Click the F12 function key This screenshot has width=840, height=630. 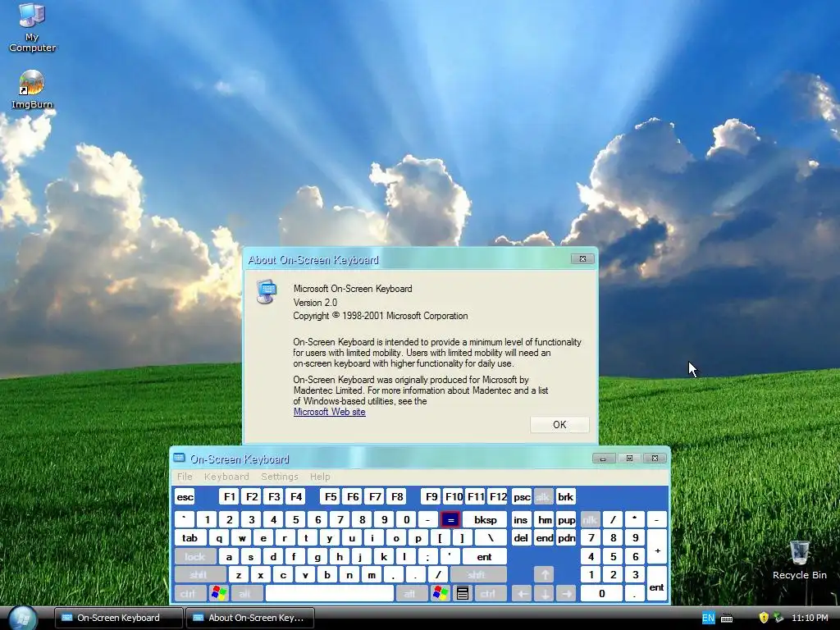pos(498,496)
